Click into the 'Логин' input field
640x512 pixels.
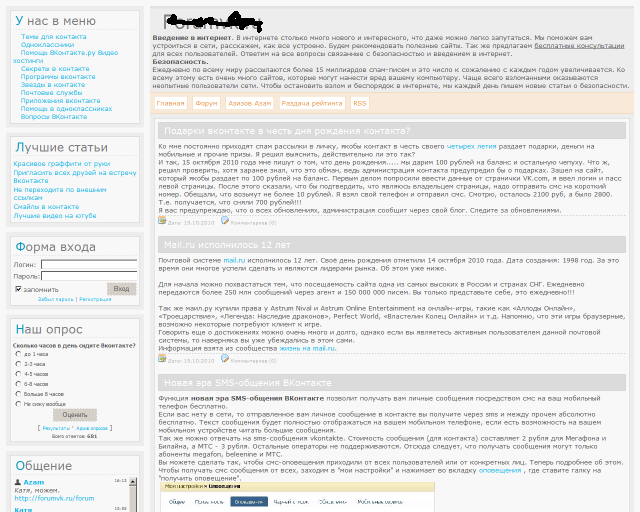pos(89,264)
